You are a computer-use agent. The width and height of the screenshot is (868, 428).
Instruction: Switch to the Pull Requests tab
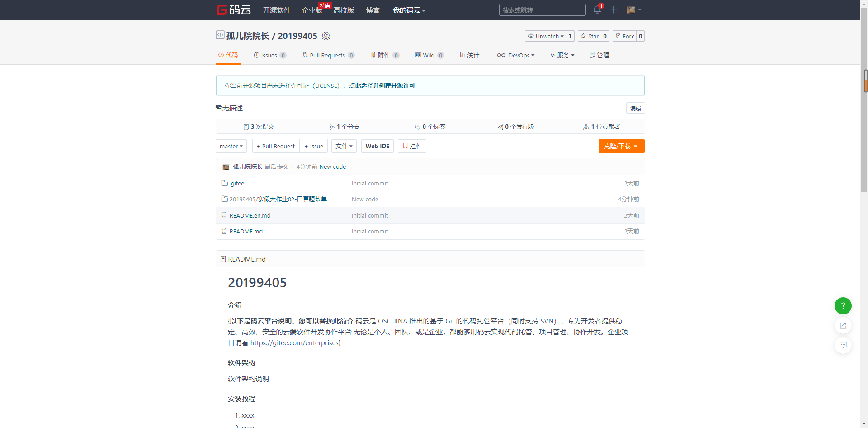pos(328,55)
